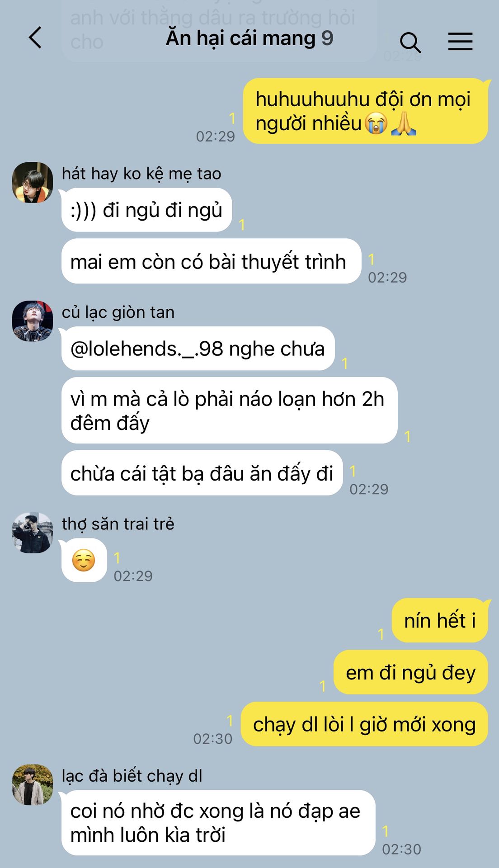
Task: Tap the yellow "em đi ngủ đey" bubble
Action: pyautogui.click(x=411, y=672)
